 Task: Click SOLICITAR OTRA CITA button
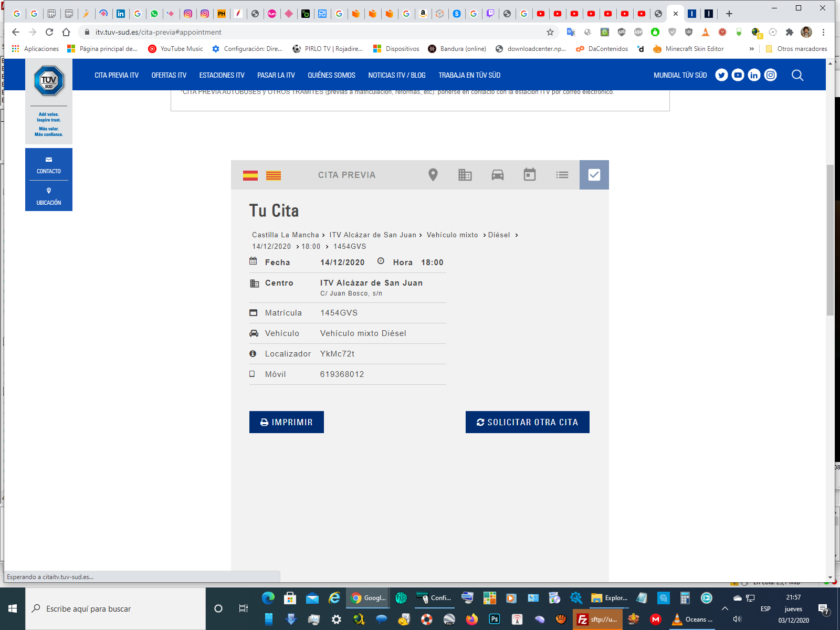tap(527, 422)
